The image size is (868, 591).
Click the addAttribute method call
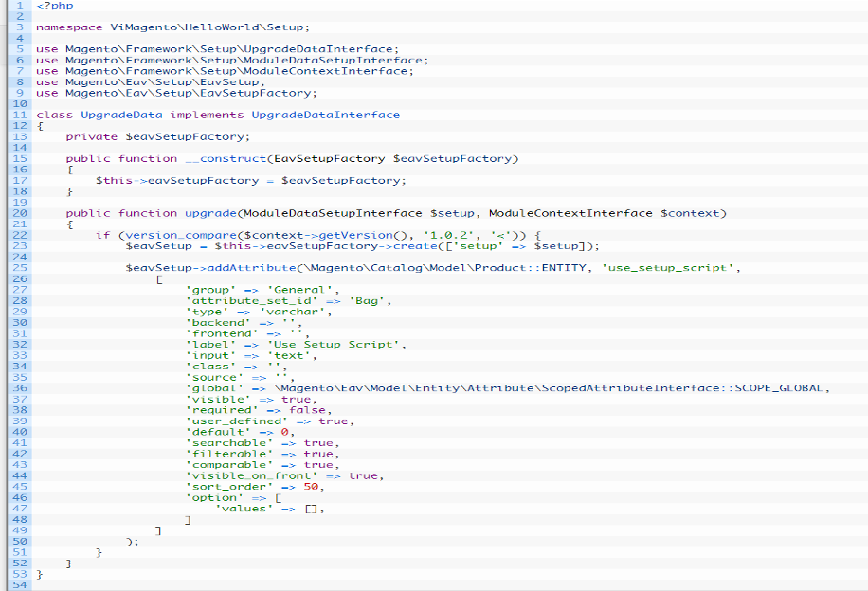[251, 268]
